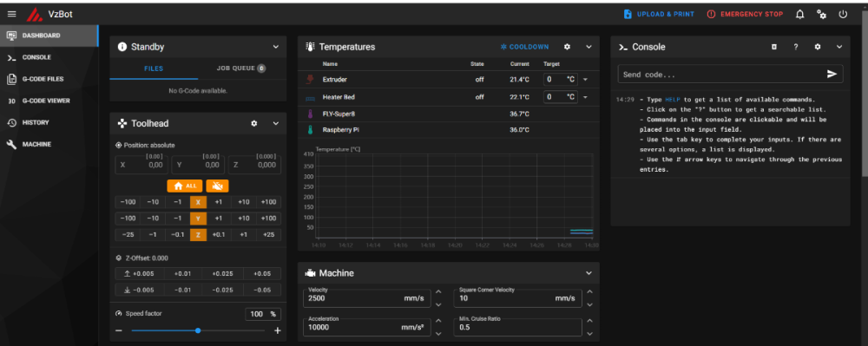868x346 pixels.
Task: Home the Y axis
Action: (198, 219)
